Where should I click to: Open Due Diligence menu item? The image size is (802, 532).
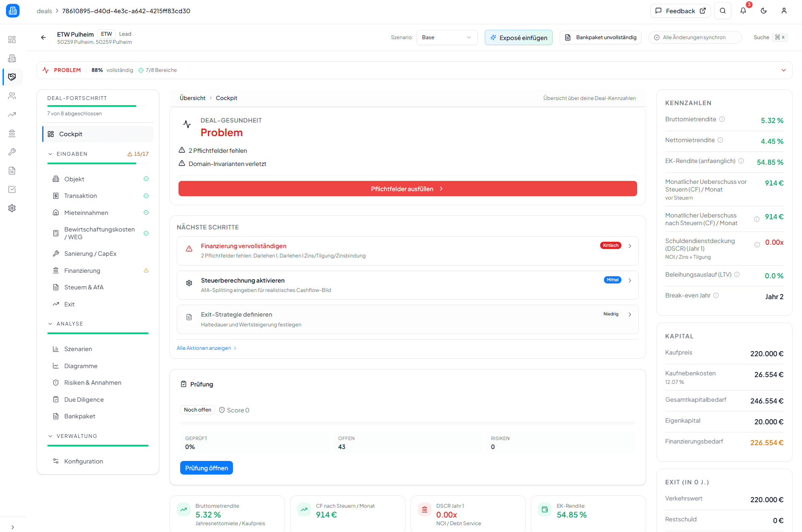click(x=84, y=400)
